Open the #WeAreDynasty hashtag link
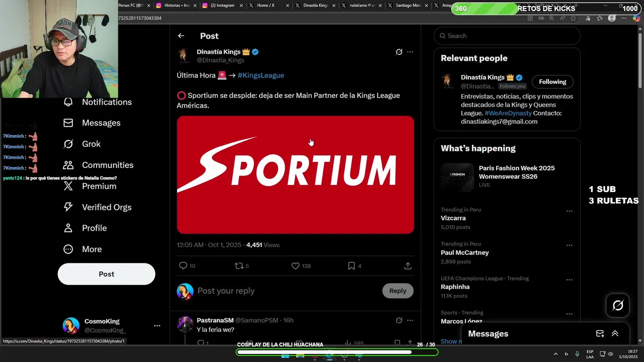 pyautogui.click(x=508, y=113)
